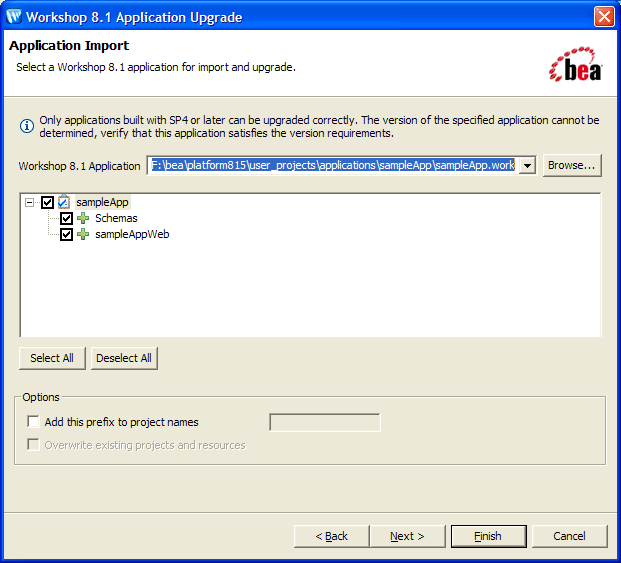
Task: Click the Schemas project plus icon
Action: click(x=83, y=218)
